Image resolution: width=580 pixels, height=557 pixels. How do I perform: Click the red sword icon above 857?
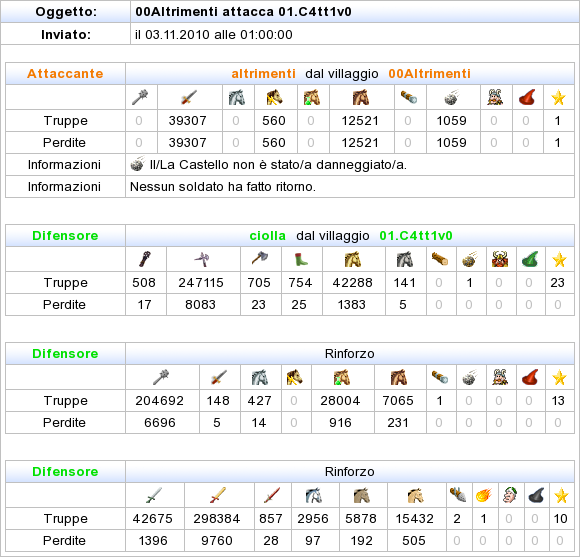click(272, 495)
